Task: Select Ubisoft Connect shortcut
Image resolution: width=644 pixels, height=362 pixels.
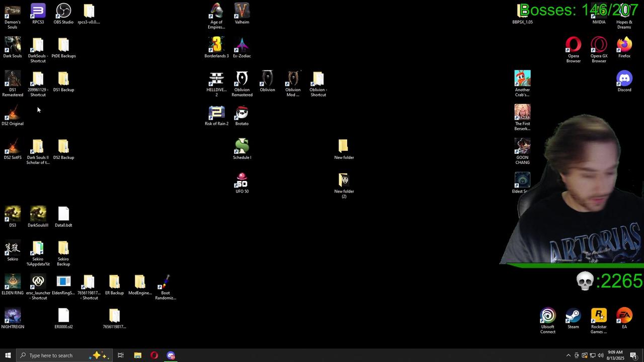Action: point(548,321)
